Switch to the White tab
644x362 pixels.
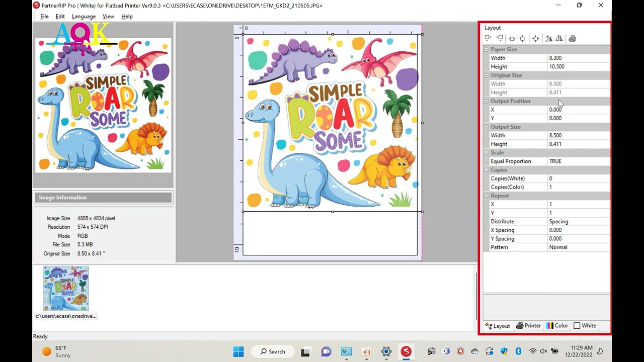585,326
